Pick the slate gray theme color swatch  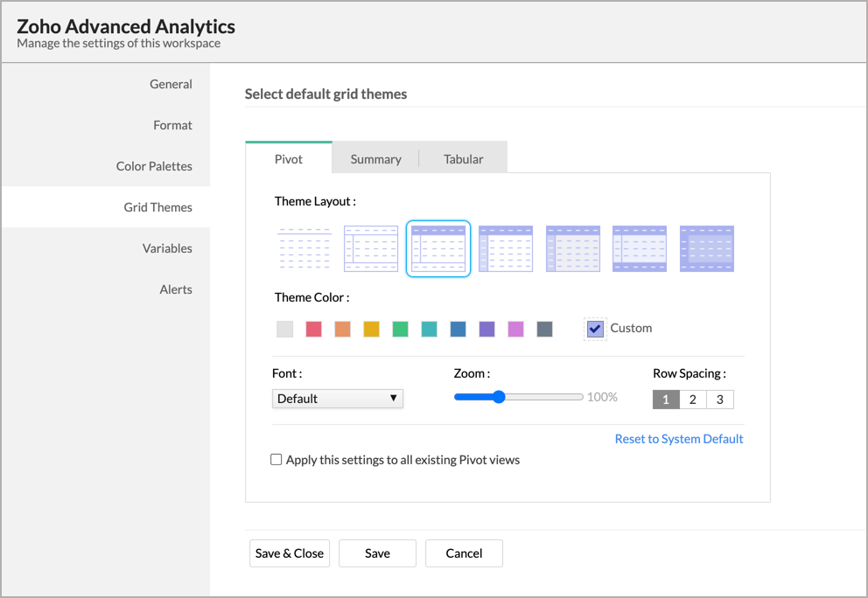(x=545, y=329)
